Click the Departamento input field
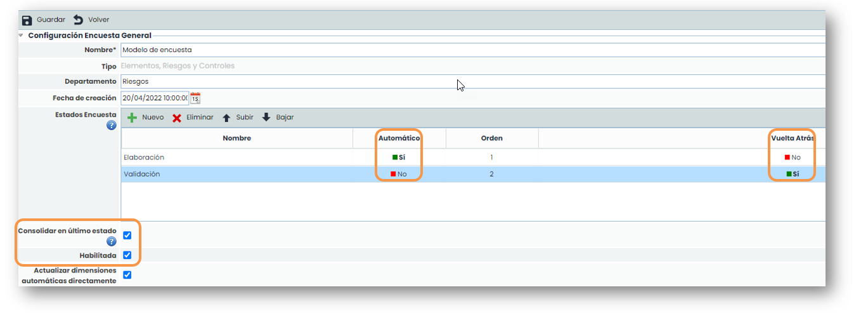This screenshot has width=868, height=313. [444, 81]
